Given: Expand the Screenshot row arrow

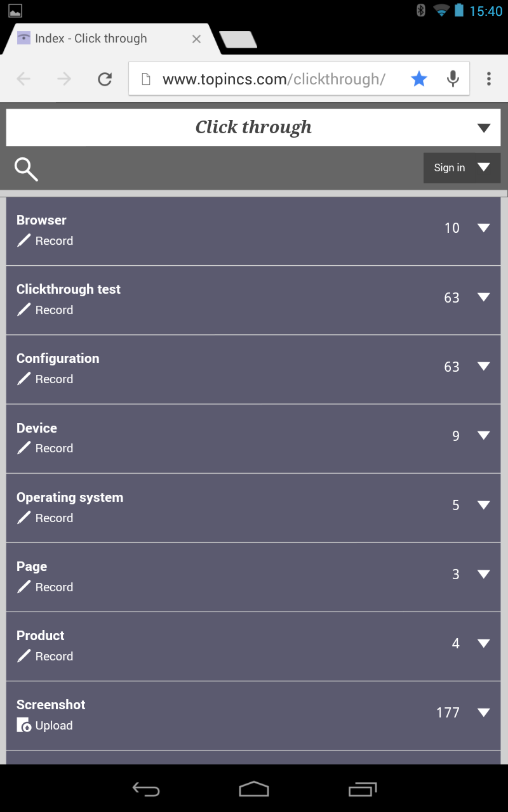Looking at the screenshot, I should [484, 712].
